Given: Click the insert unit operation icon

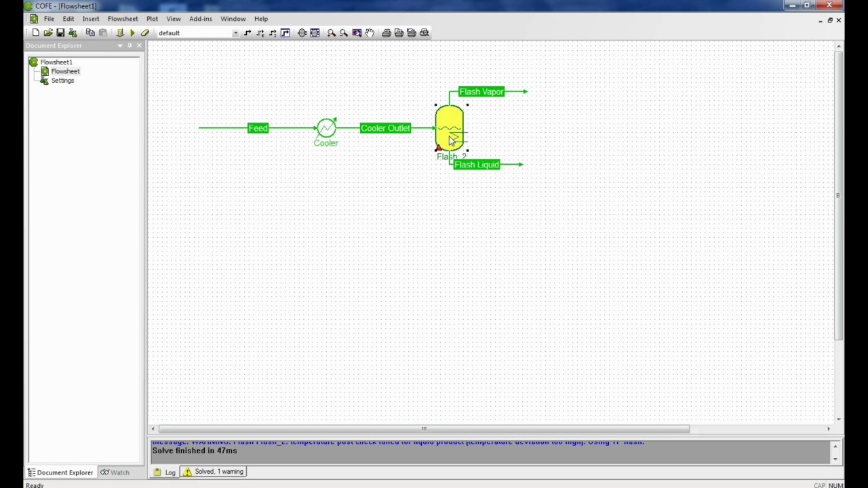Looking at the screenshot, I should (302, 33).
